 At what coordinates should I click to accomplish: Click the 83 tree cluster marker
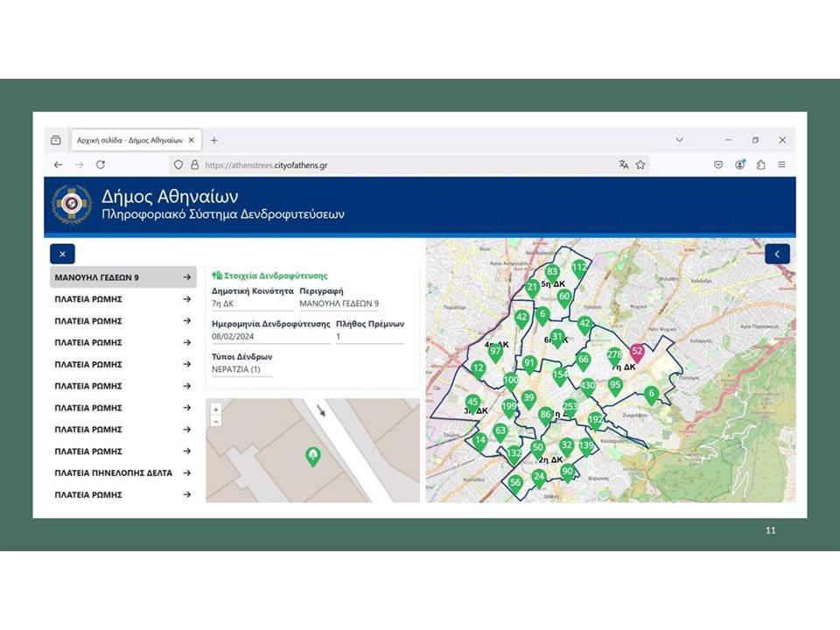(552, 273)
